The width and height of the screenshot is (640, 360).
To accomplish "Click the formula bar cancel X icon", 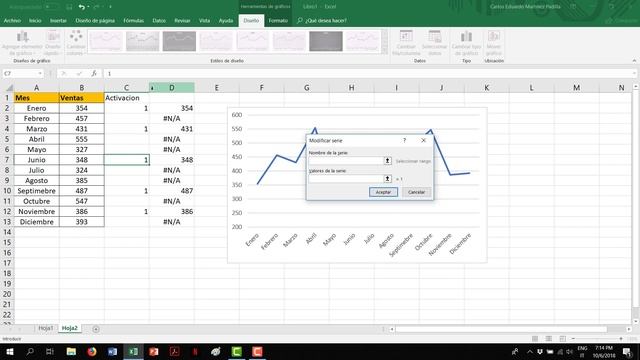I will (x=64, y=73).
